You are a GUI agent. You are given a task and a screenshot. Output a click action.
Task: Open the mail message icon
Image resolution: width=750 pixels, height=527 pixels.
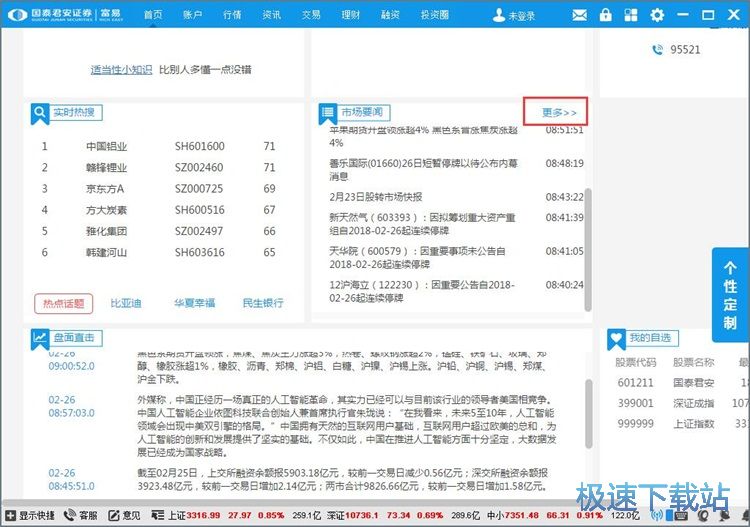tap(579, 15)
